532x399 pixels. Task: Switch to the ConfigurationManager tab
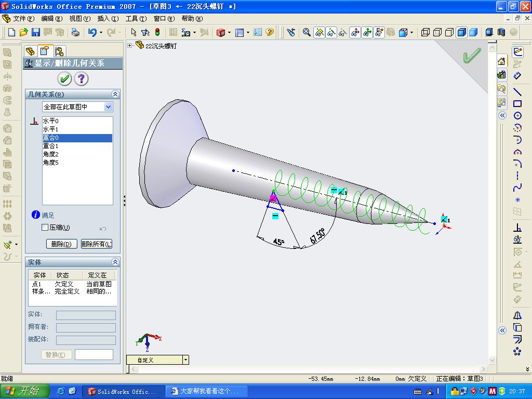(59, 51)
